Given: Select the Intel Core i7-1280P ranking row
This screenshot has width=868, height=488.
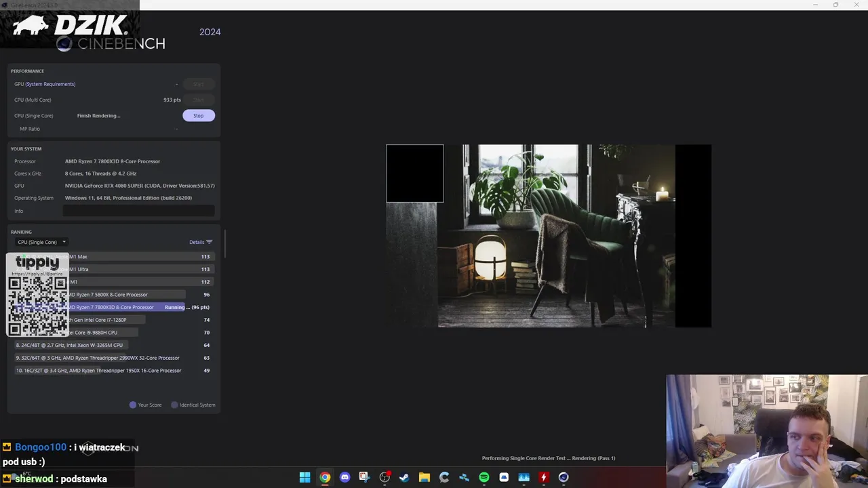Looking at the screenshot, I should pos(113,320).
